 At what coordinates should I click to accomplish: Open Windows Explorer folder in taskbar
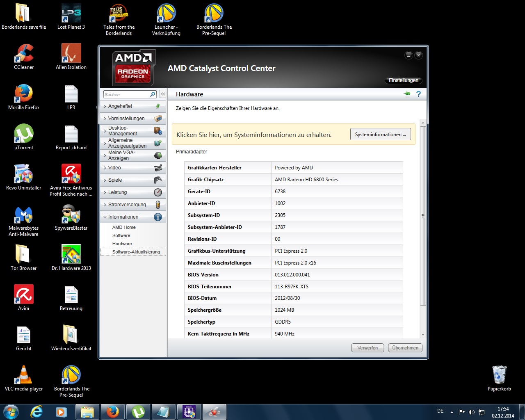coord(87,412)
